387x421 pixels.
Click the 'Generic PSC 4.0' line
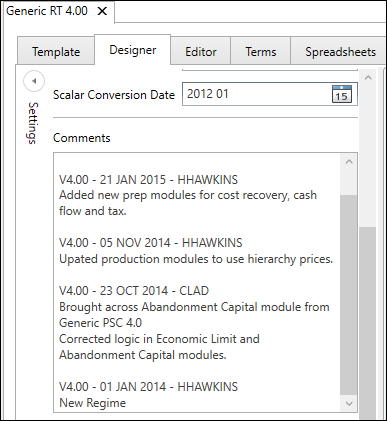coord(100,323)
